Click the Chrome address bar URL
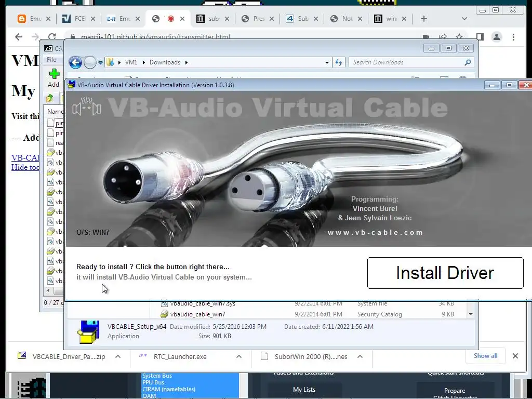 (x=155, y=37)
